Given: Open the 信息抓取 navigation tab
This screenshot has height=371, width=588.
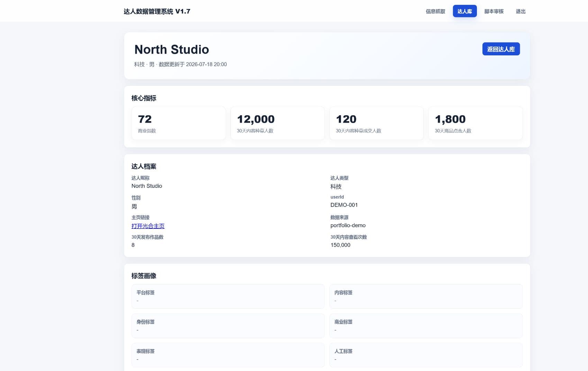Looking at the screenshot, I should 435,11.
